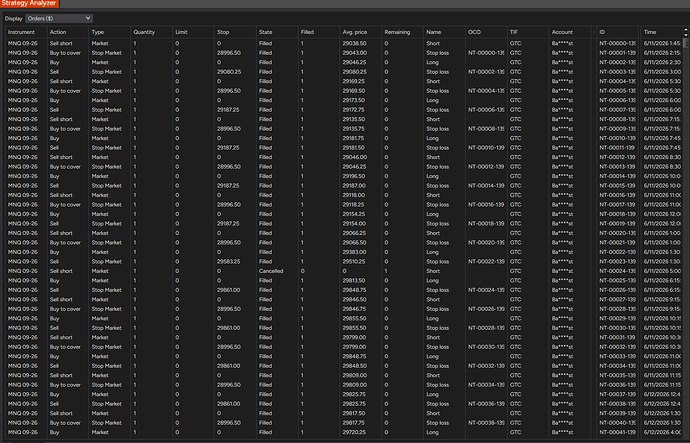This screenshot has height=443, width=690.
Task: Click the Account column header
Action: [x=569, y=32]
